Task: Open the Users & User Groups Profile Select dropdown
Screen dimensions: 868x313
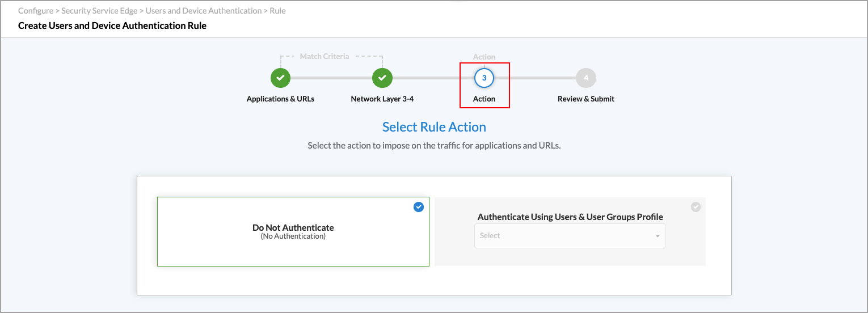Action: point(570,236)
